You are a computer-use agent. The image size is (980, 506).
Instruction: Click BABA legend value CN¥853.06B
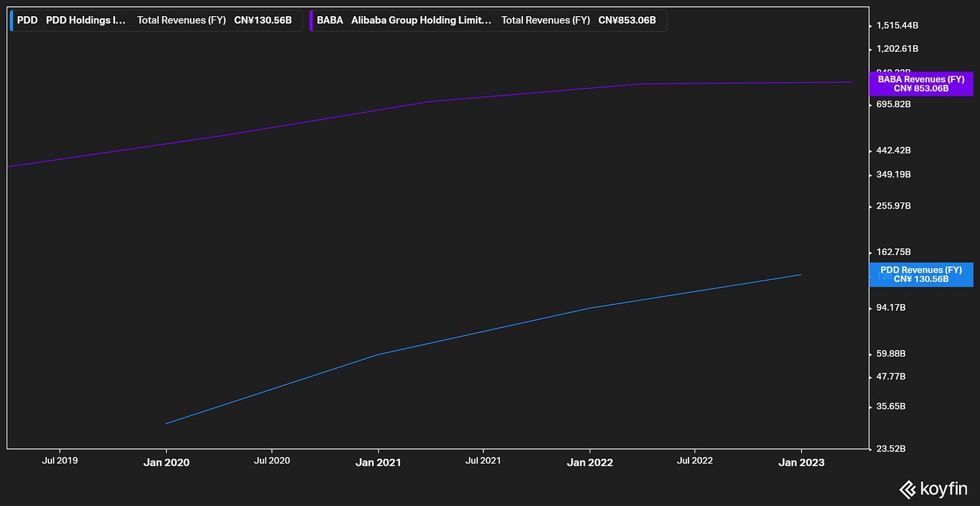[x=627, y=20]
